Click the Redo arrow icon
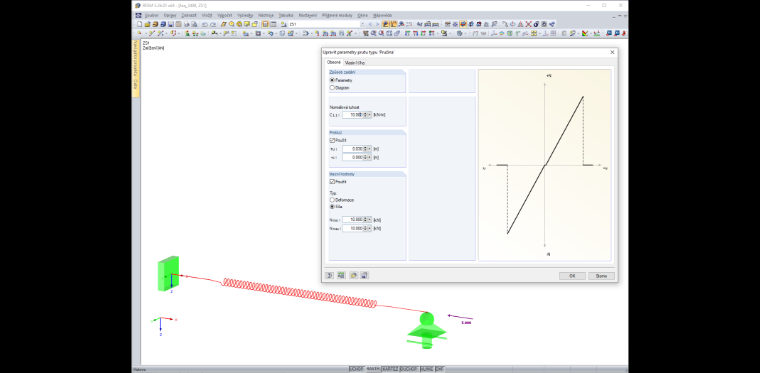This screenshot has height=373, width=760. click(x=212, y=24)
